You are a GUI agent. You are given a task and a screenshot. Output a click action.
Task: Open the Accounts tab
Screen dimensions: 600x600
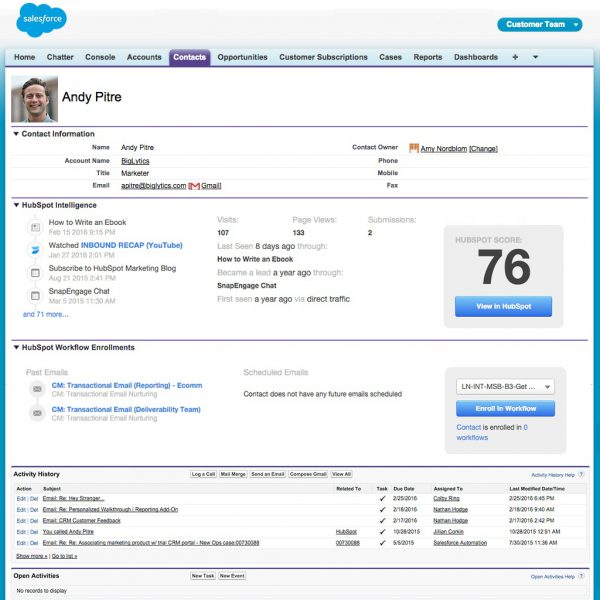pyautogui.click(x=144, y=57)
